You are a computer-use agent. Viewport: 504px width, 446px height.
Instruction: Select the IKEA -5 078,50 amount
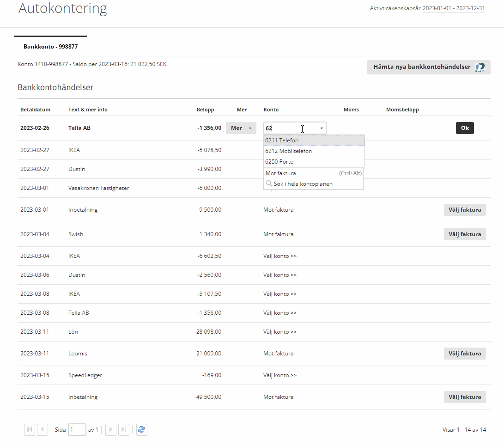click(209, 150)
